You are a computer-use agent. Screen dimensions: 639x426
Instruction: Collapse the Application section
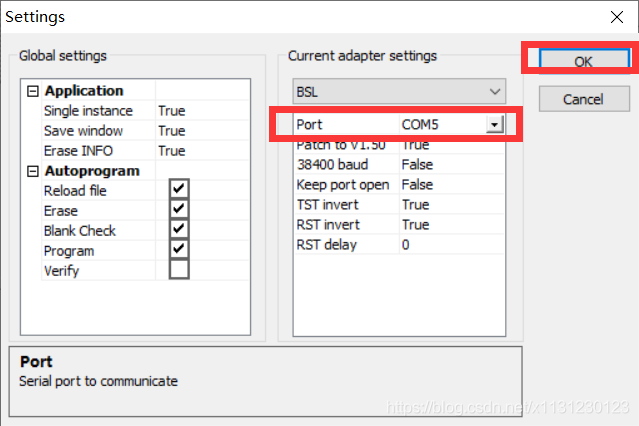click(x=32, y=91)
